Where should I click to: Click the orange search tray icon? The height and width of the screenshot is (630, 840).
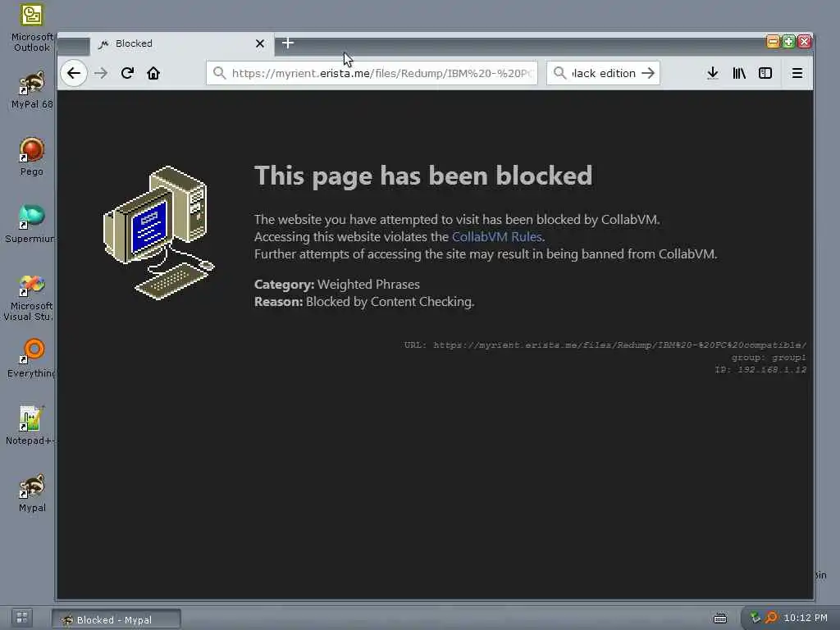[771, 618]
